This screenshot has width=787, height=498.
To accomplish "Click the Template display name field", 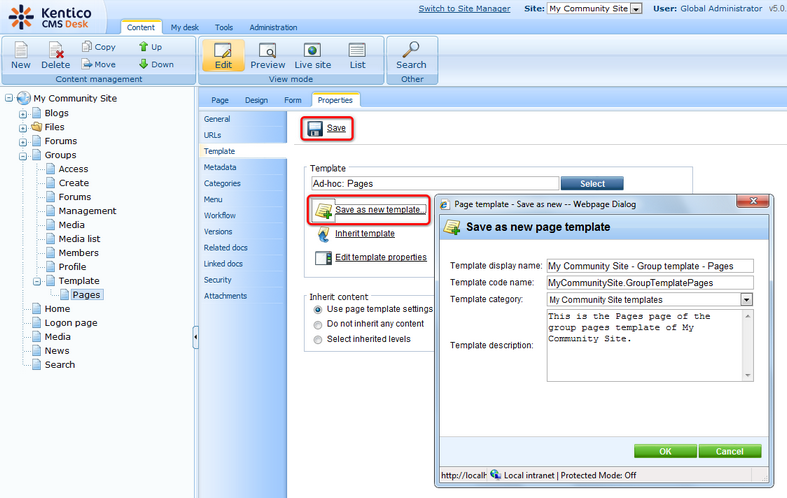I will (650, 266).
